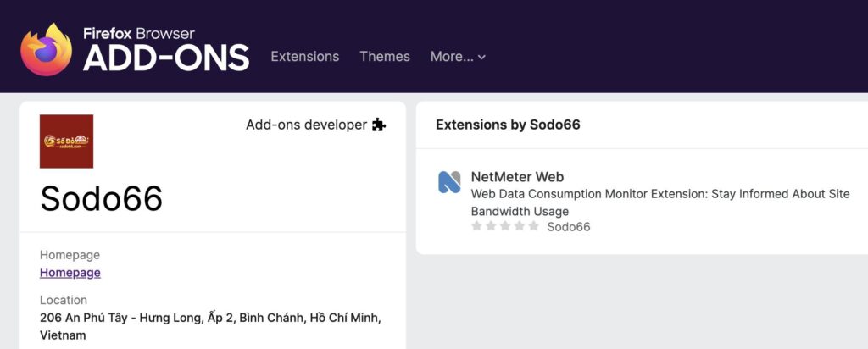Open the NetMeter Web title link
Image resolution: width=868 pixels, height=349 pixels.
(x=517, y=177)
